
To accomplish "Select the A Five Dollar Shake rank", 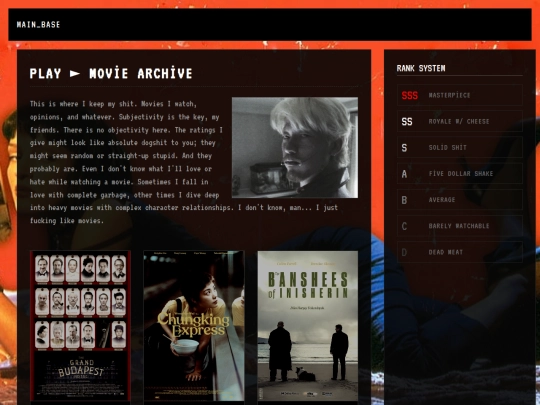I will point(460,174).
